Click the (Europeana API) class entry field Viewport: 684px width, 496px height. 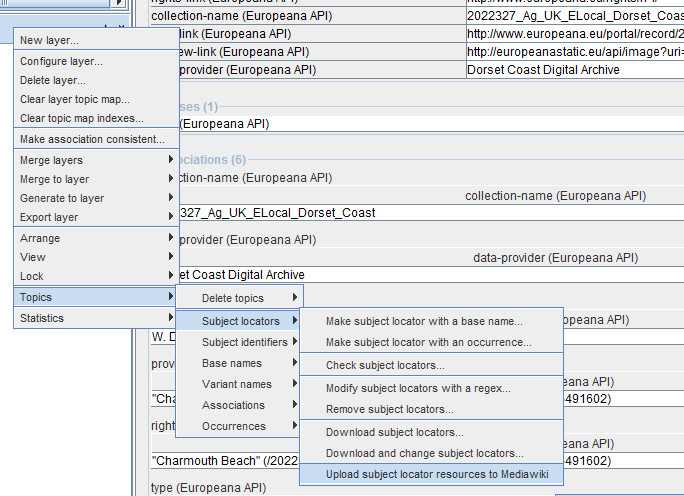click(x=431, y=124)
